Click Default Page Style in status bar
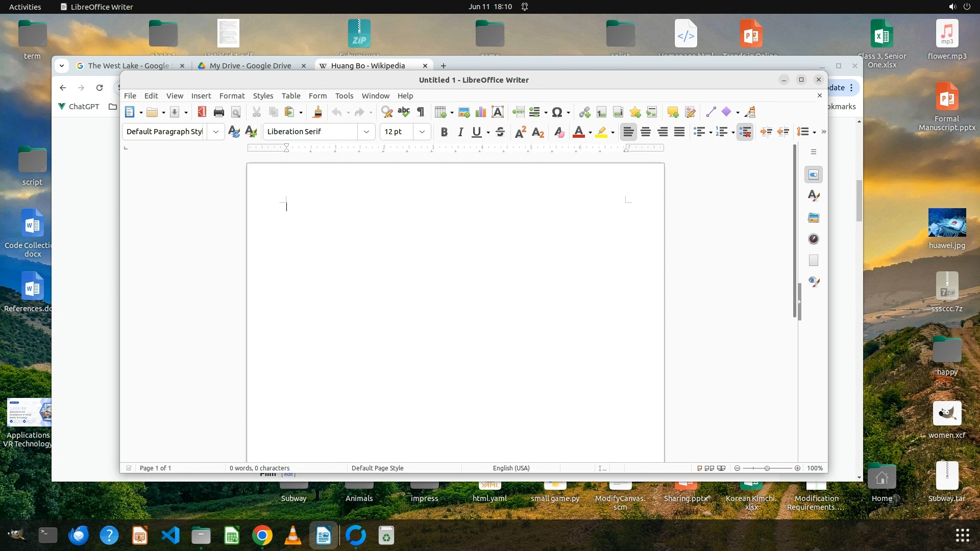This screenshot has height=551, width=980. [377, 468]
